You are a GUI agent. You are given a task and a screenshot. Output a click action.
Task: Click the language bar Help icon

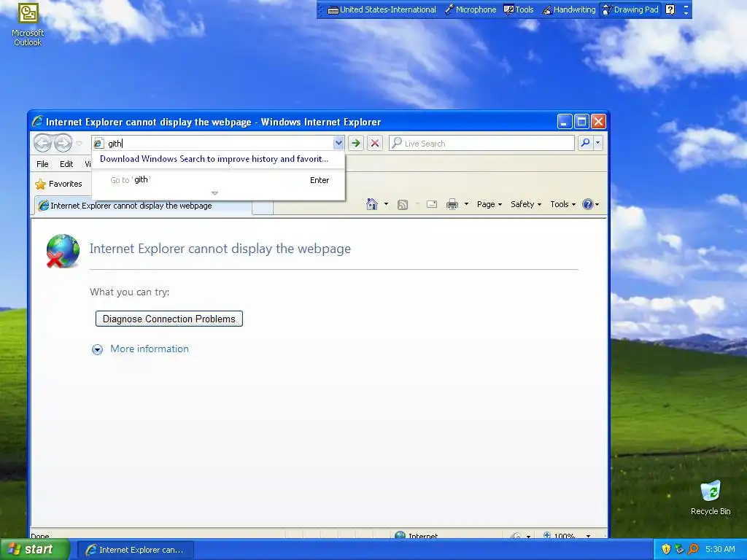[670, 9]
